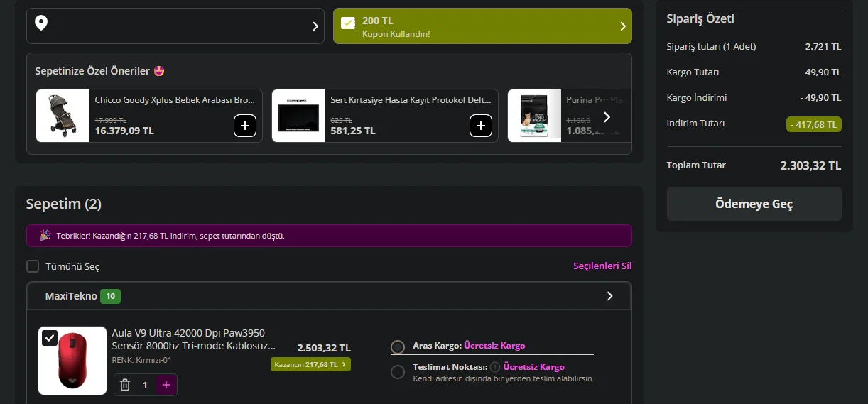Open Chicco Goody Xplus stroller thumbnail
The image size is (868, 404).
pos(63,116)
